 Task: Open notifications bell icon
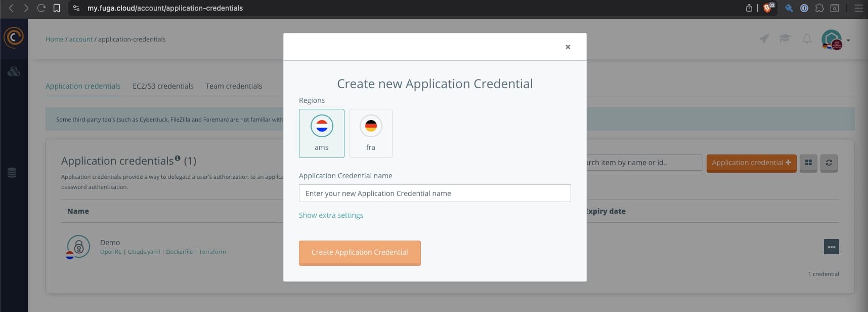[807, 38]
